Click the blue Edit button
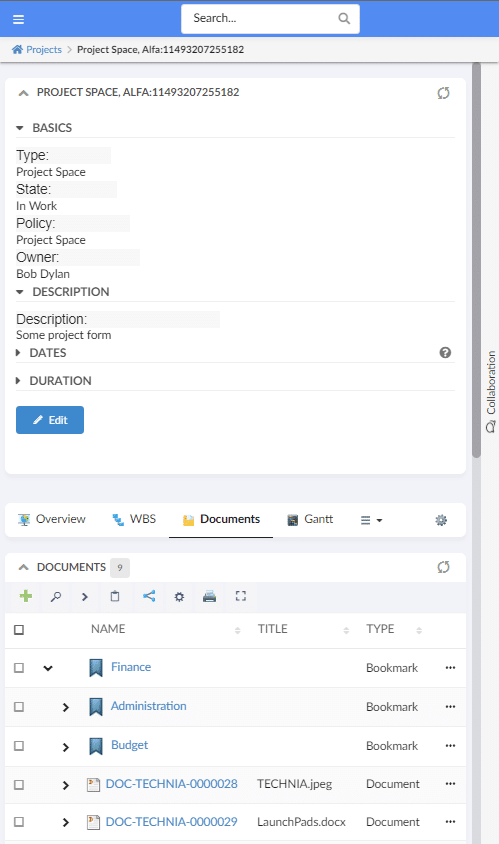 (x=50, y=420)
